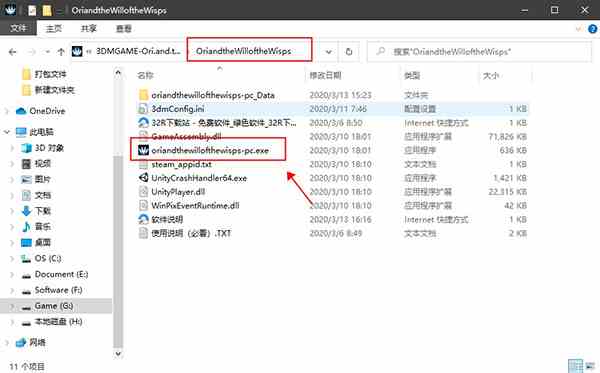The height and width of the screenshot is (373, 600).
Task: Click 3DMGAME-Ori.and.t... breadcrumb segment
Action: pos(138,51)
